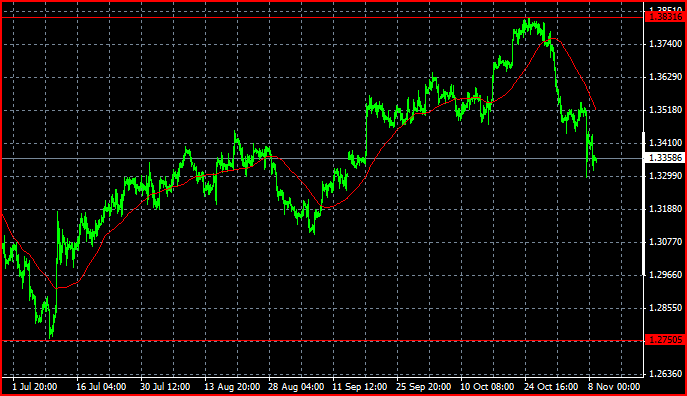The image size is (687, 396).
Task: Click the 1.36290 price axis value
Action: coord(666,77)
